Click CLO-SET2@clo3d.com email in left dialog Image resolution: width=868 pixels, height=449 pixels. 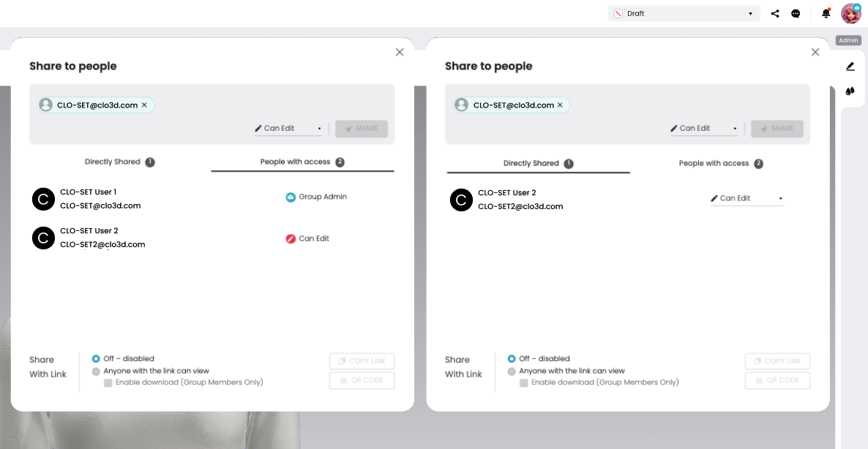pyautogui.click(x=102, y=244)
